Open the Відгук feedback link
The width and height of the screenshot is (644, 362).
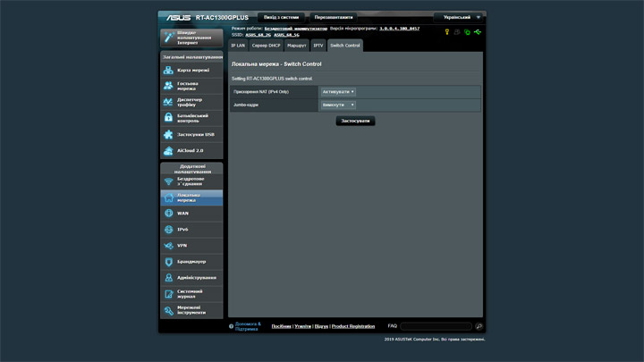point(321,326)
